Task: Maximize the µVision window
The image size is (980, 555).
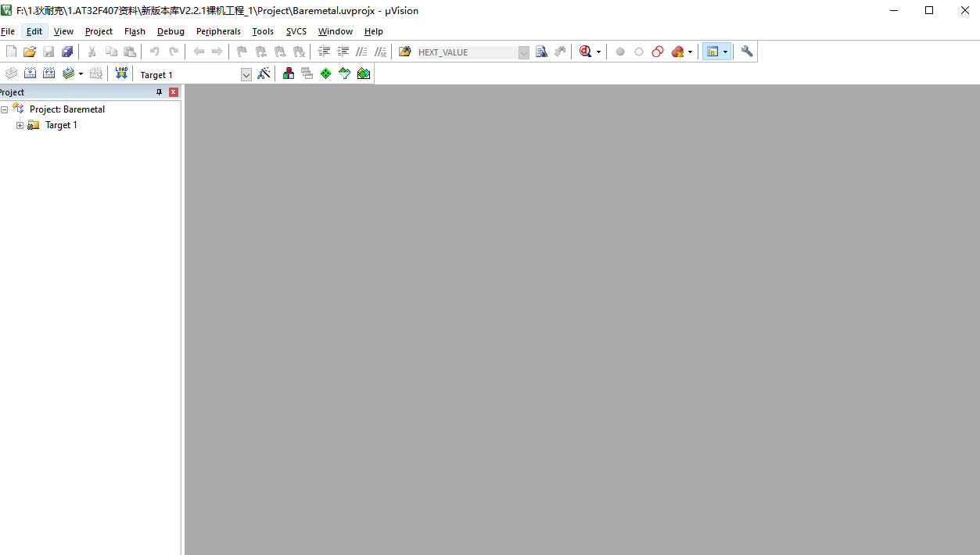Action: click(x=929, y=10)
